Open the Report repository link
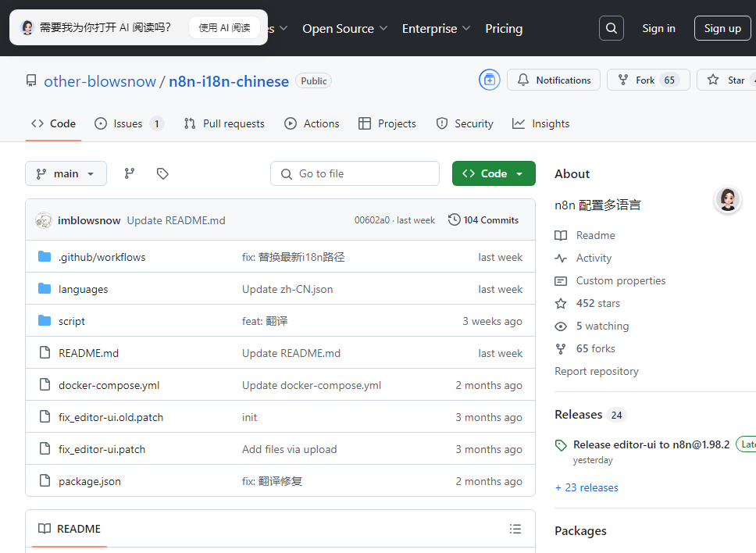Viewport: 756px width, 553px height. click(x=596, y=371)
